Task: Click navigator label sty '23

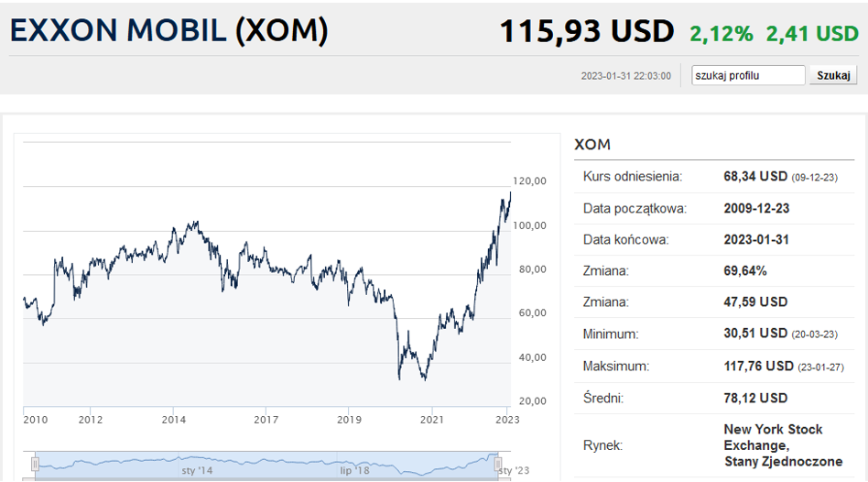Action: tap(514, 470)
